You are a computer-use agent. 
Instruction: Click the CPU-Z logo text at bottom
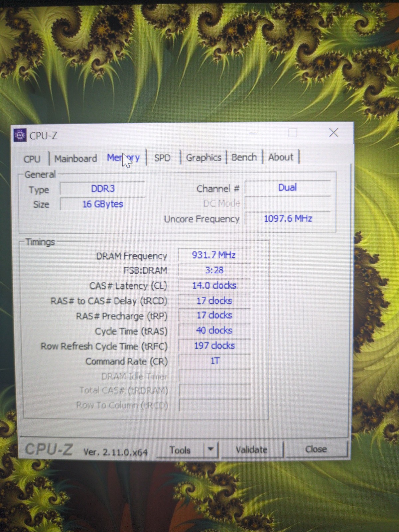(49, 450)
